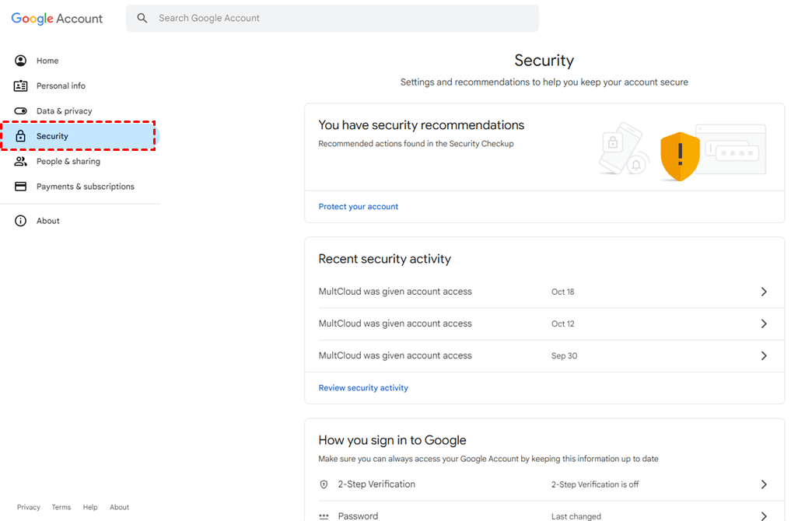Open the Payments & subscriptions menu item
812x521 pixels.
[86, 187]
